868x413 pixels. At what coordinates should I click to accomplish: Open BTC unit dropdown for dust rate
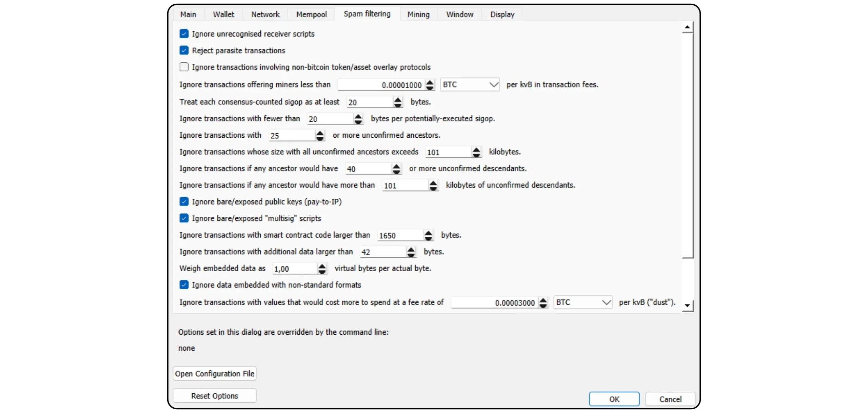(x=583, y=302)
